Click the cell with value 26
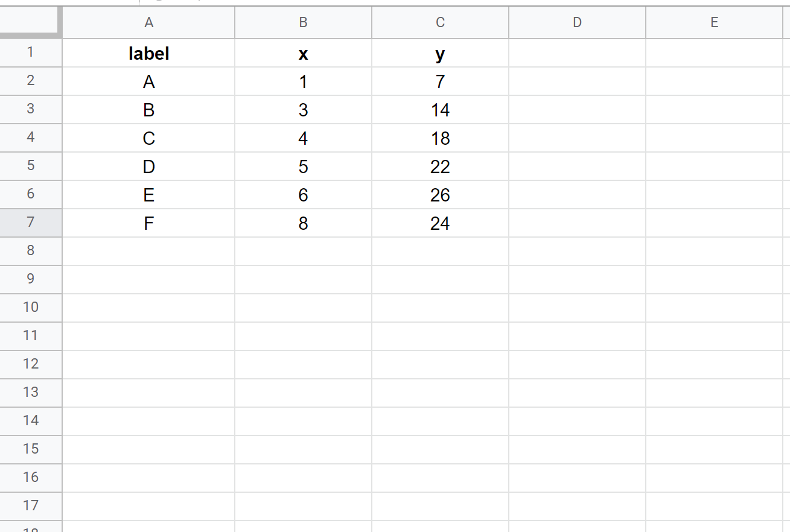The height and width of the screenshot is (532, 790). point(440,195)
